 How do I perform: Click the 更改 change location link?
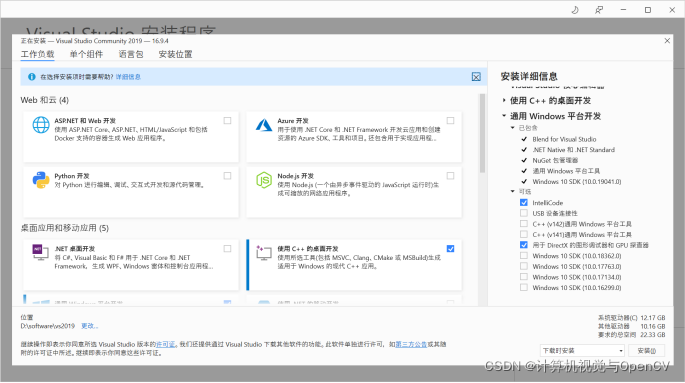click(x=90, y=326)
